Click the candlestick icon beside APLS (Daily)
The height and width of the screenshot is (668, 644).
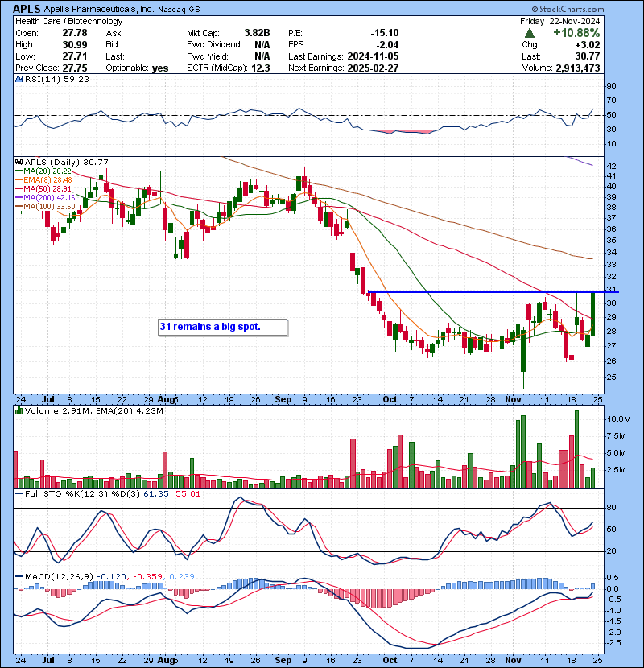coord(19,162)
